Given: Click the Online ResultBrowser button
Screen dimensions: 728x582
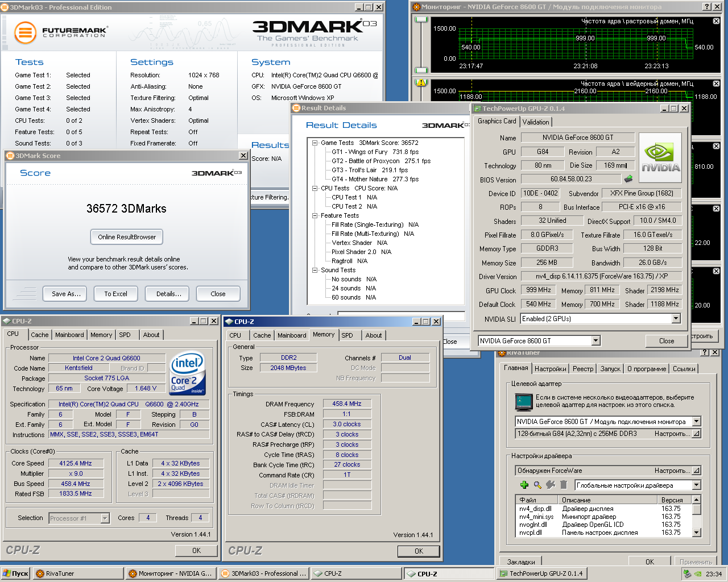Looking at the screenshot, I should click(127, 237).
